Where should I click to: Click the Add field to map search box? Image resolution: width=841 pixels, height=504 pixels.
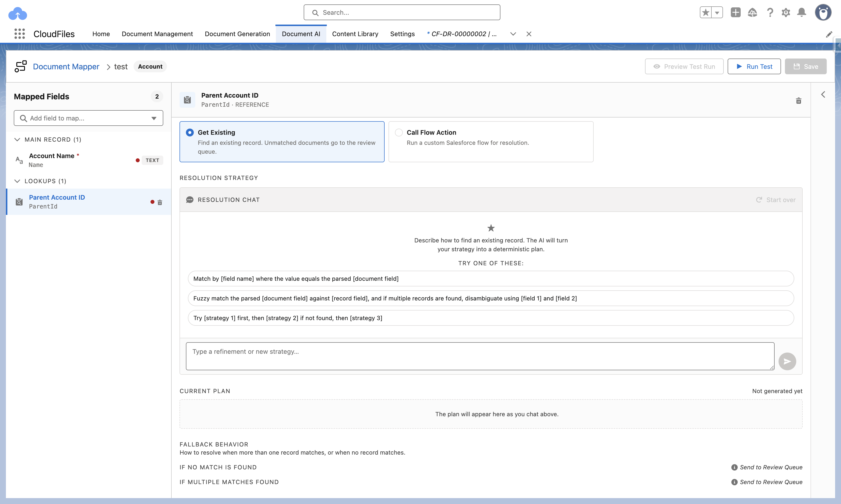[88, 118]
